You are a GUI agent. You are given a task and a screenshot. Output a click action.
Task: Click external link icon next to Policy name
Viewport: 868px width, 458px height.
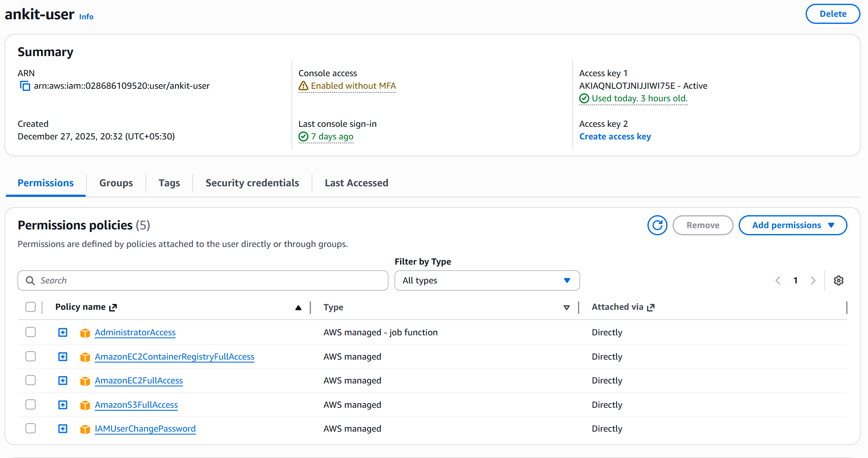(x=113, y=308)
